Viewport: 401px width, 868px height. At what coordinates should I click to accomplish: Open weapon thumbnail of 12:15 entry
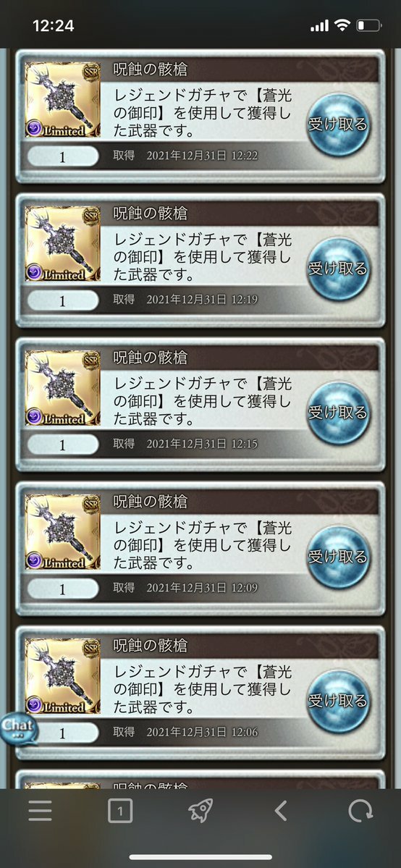click(x=62, y=387)
